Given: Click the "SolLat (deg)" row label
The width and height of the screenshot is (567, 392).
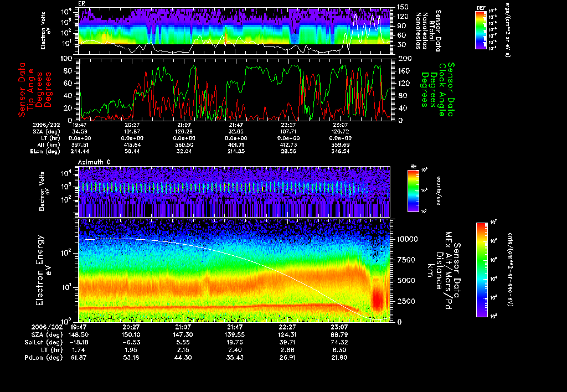Looking at the screenshot, I should (44, 342).
